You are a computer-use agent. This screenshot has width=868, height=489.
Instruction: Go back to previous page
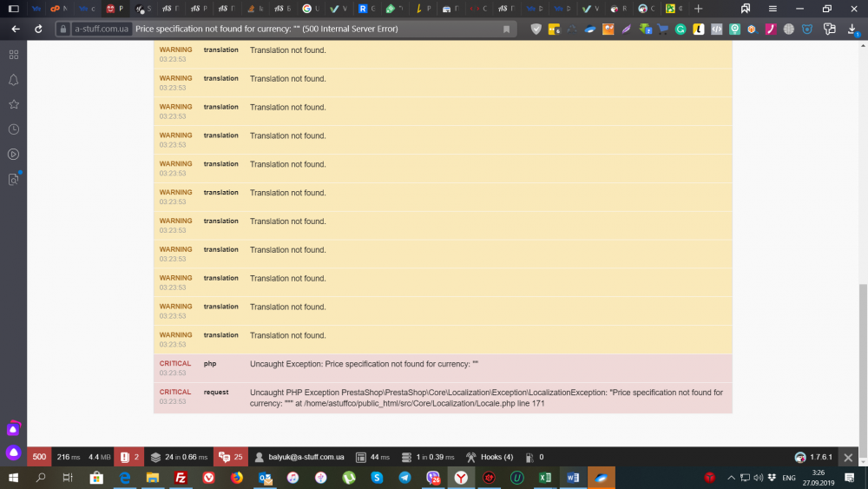(x=16, y=29)
